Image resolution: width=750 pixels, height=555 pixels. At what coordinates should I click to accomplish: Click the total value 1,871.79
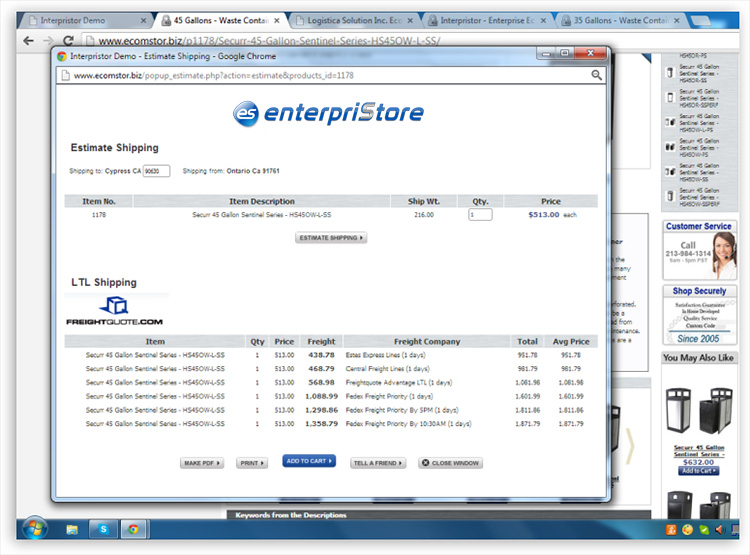[x=528, y=424]
